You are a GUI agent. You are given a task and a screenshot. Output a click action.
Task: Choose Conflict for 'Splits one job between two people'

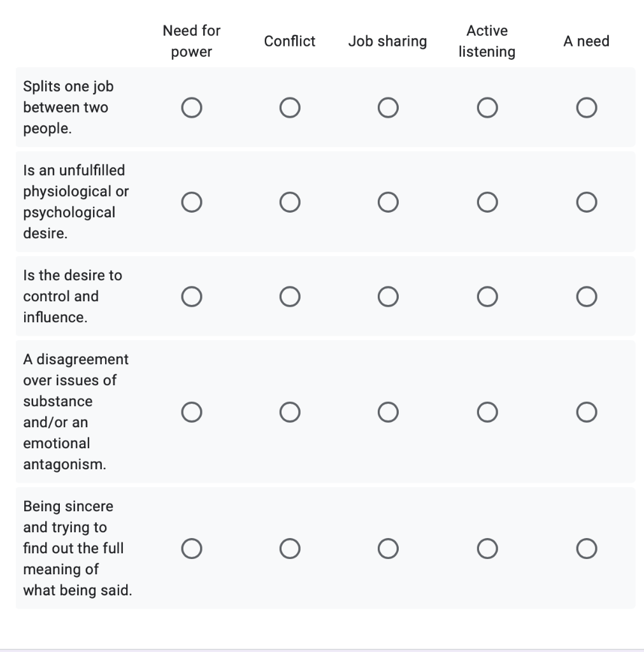(x=290, y=108)
